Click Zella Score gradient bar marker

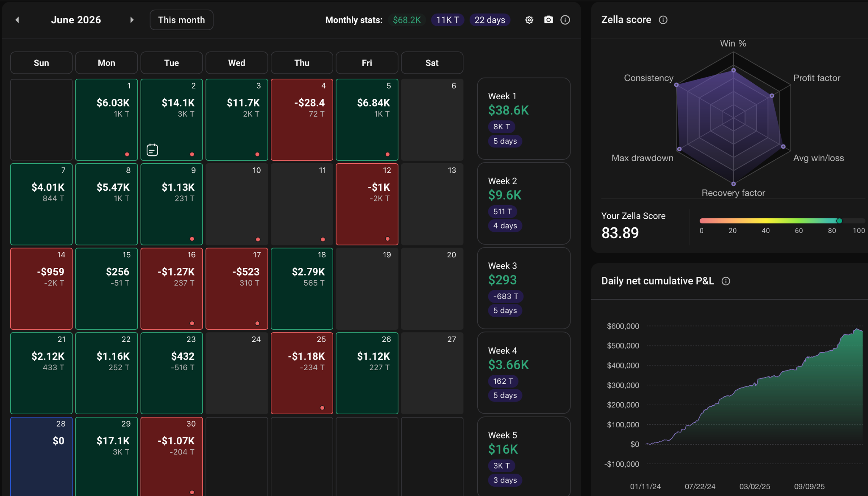point(839,221)
